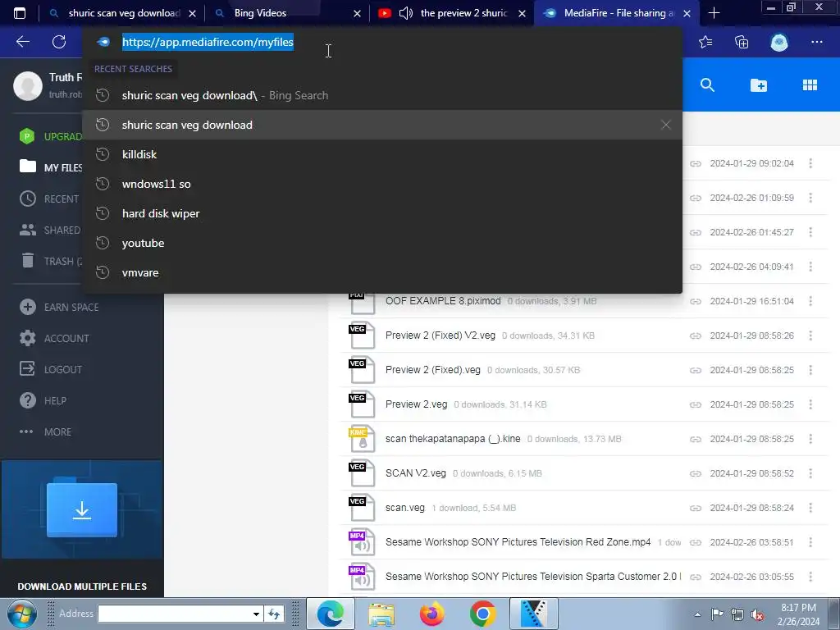Open options for Preview 2 (Fixed) V2.veg
The image size is (840, 630).
[x=810, y=336]
